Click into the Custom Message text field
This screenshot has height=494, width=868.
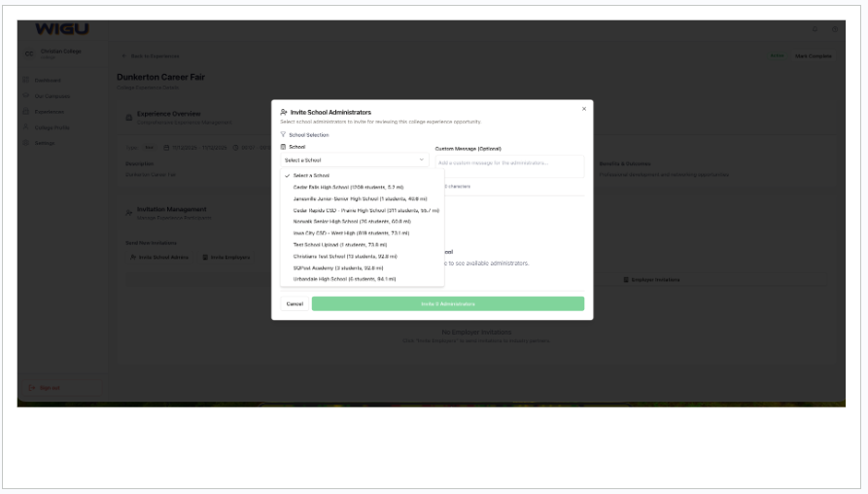[508, 163]
